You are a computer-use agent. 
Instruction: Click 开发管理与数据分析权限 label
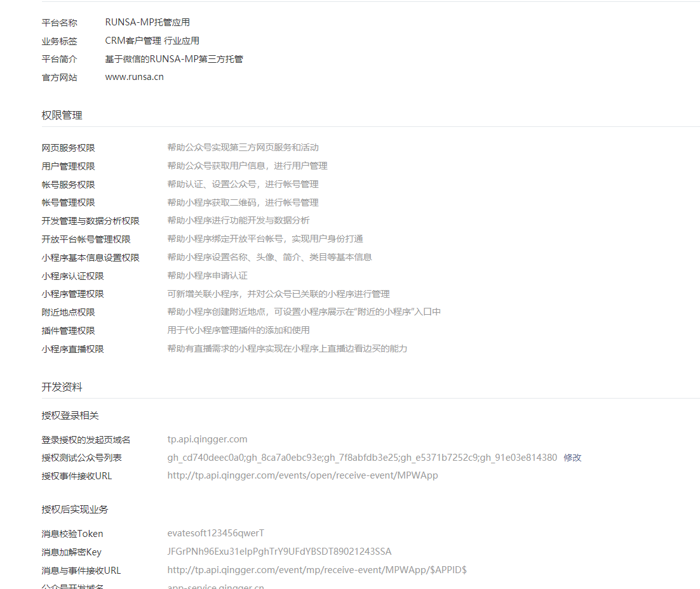click(91, 221)
